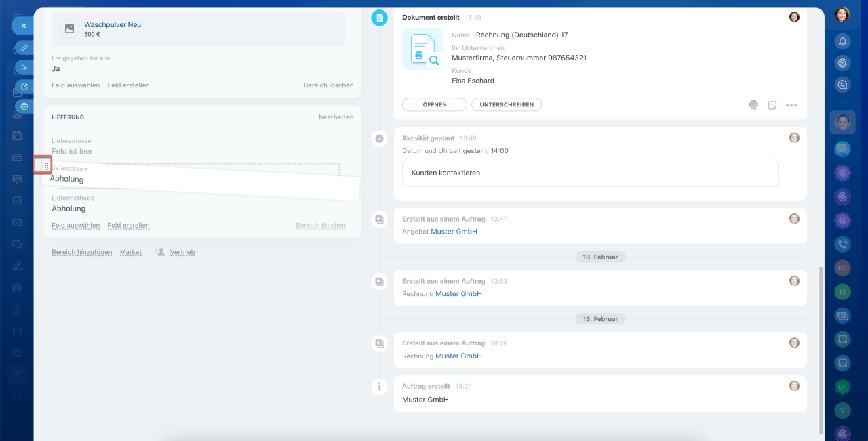Click the note icon in document card
The height and width of the screenshot is (441, 868).
[x=772, y=105]
